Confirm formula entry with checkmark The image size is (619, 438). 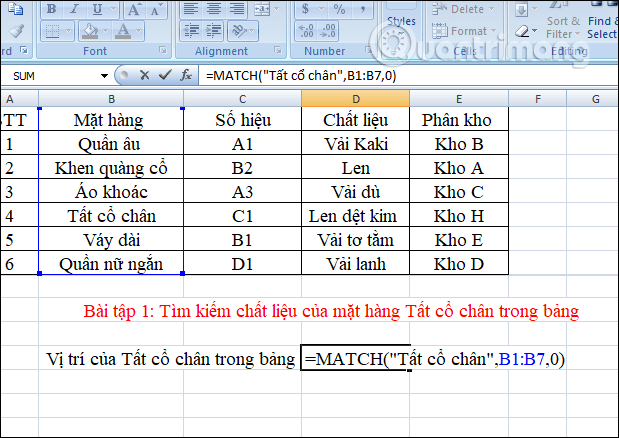(165, 75)
